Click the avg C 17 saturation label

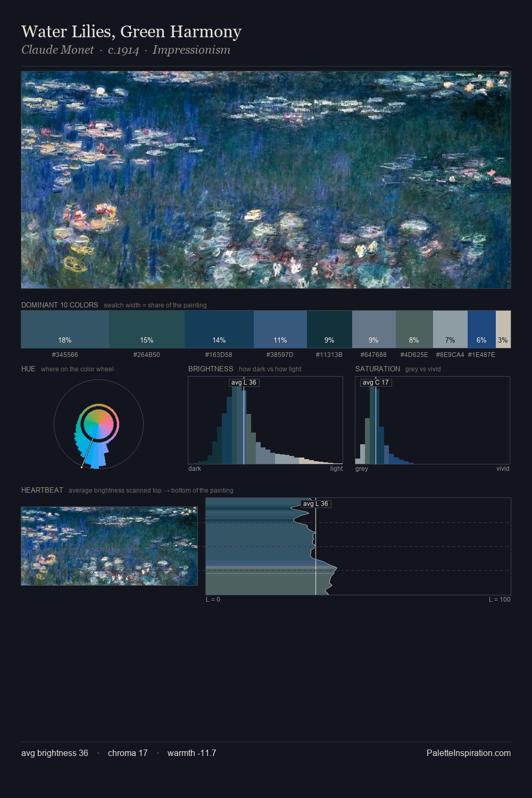point(376,383)
